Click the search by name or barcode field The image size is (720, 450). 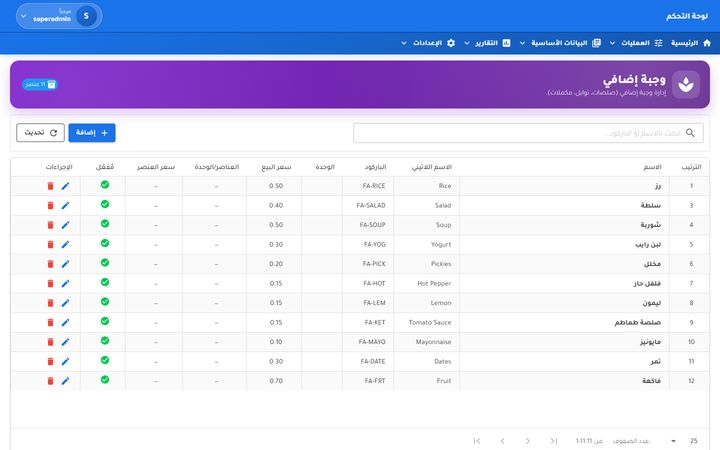[x=528, y=133]
